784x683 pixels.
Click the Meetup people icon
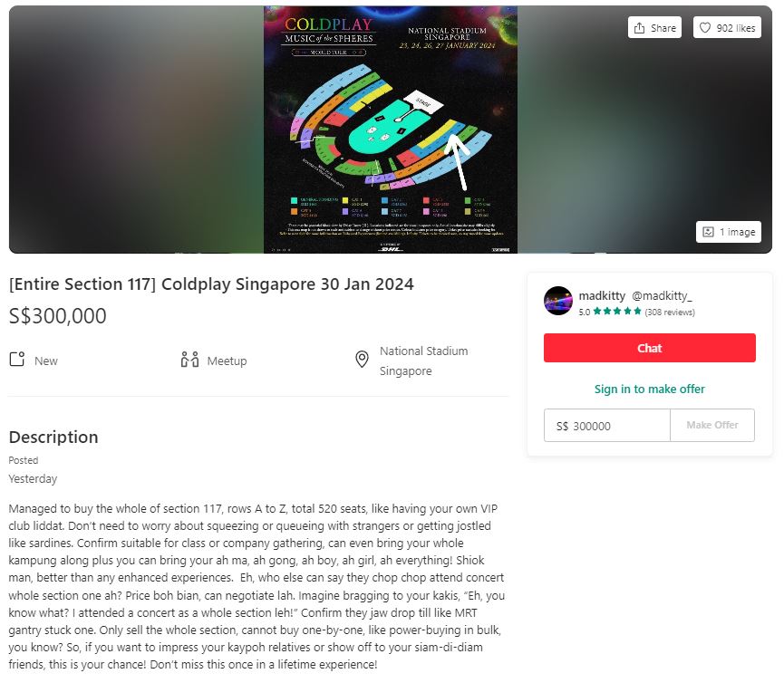(x=189, y=360)
